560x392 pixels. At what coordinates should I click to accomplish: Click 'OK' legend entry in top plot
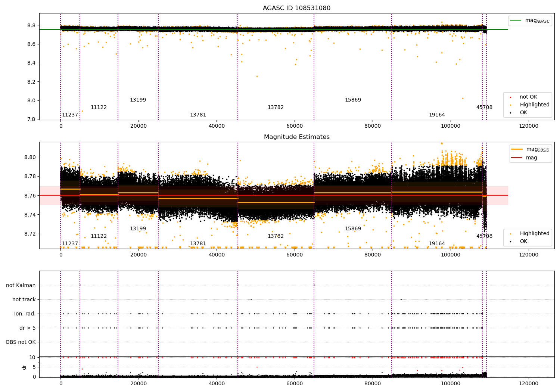pyautogui.click(x=523, y=113)
